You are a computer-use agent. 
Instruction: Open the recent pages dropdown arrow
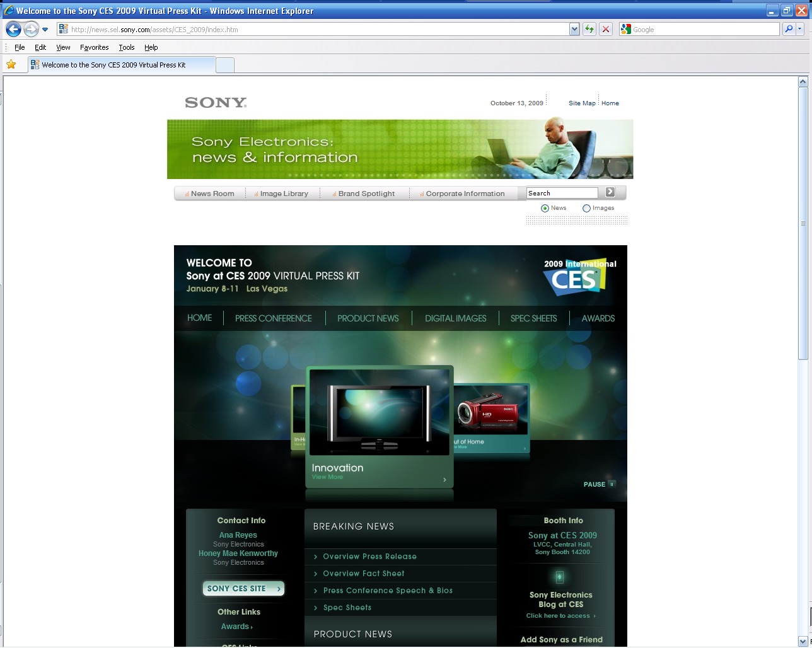coord(45,30)
